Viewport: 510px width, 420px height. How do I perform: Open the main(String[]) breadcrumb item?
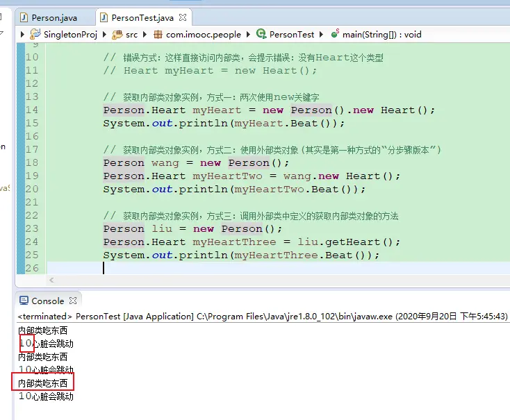click(381, 34)
